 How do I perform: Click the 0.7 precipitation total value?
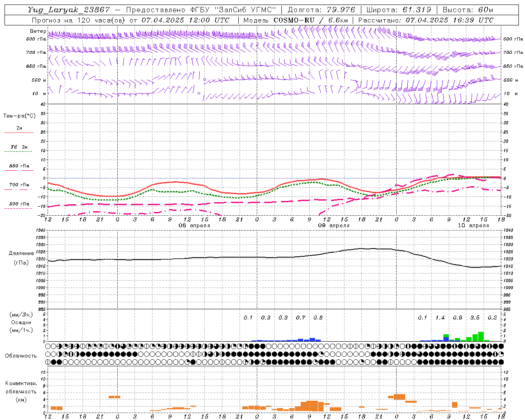301,318
